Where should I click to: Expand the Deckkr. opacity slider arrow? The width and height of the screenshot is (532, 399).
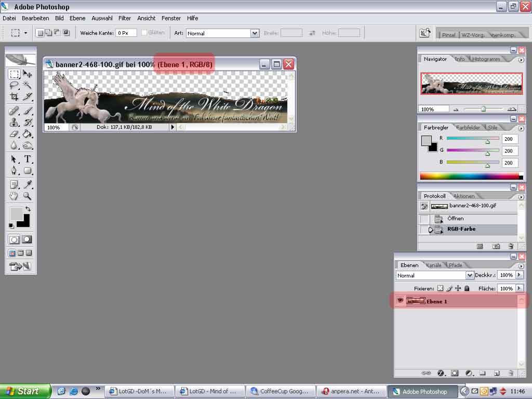(520, 275)
